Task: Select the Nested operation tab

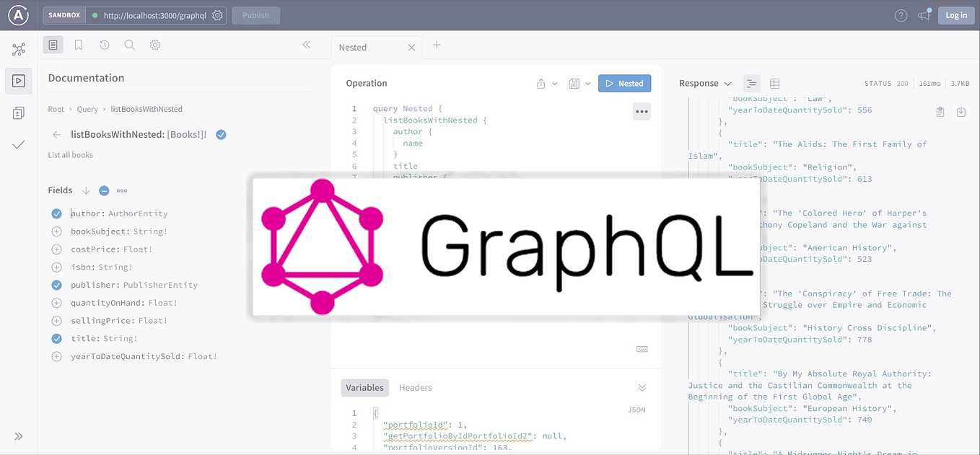Action: (x=353, y=48)
